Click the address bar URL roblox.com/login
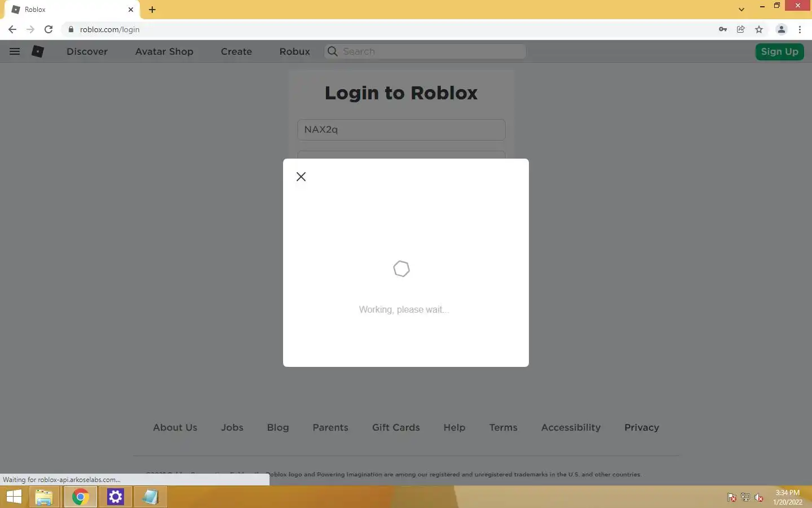Image resolution: width=812 pixels, height=508 pixels. point(110,29)
